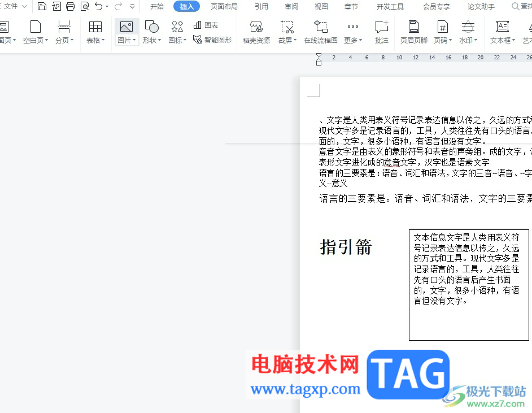Click the 更多 more options icon
The height and width of the screenshot is (413, 532).
click(353, 27)
